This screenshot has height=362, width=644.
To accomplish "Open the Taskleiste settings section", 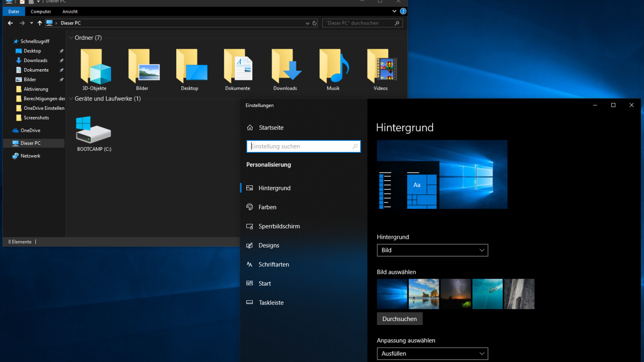I will 271,302.
